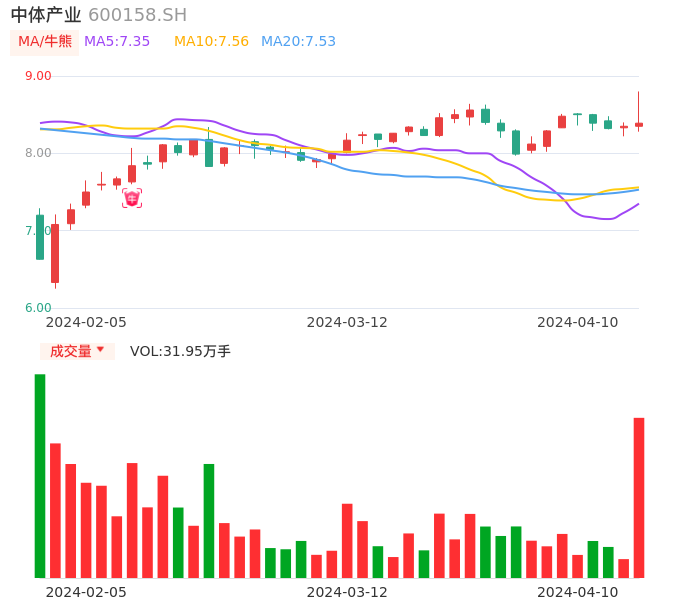Click the VOL:31.95万手 volume readout
Image resolution: width=686 pixels, height=606 pixels.
[180, 351]
